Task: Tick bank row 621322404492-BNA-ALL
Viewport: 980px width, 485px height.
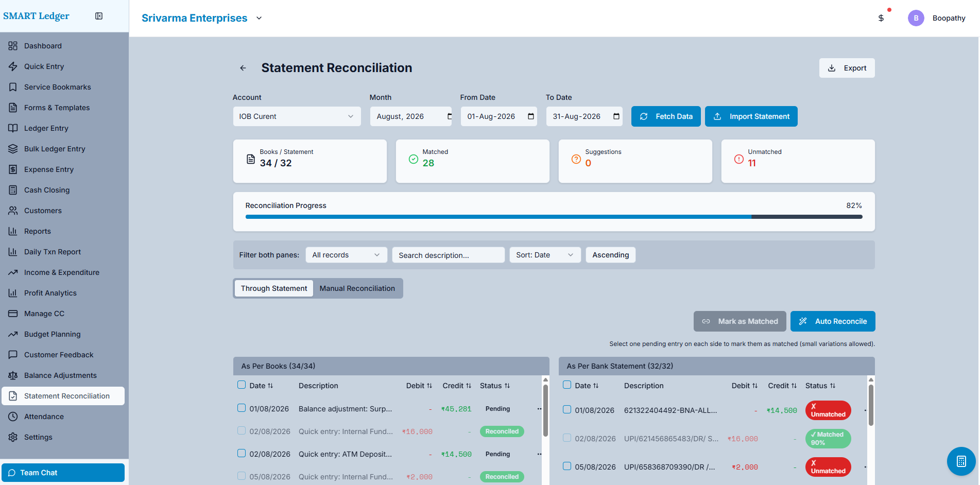Action: tap(567, 409)
